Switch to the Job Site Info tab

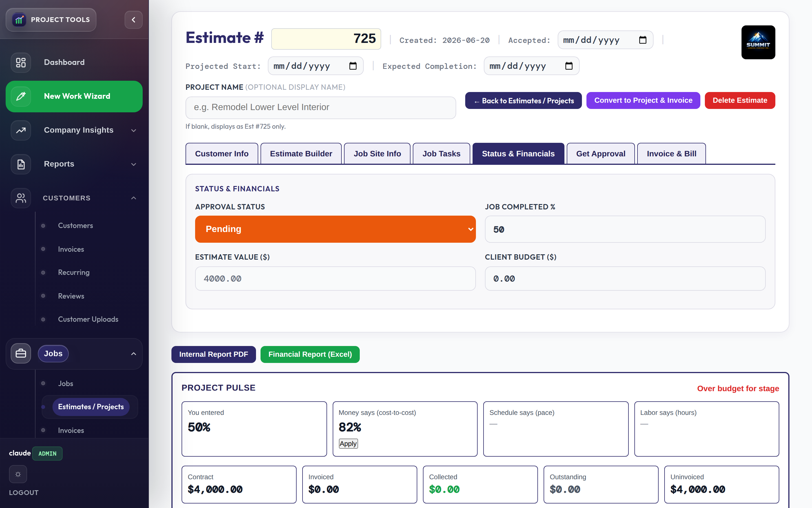click(x=377, y=154)
